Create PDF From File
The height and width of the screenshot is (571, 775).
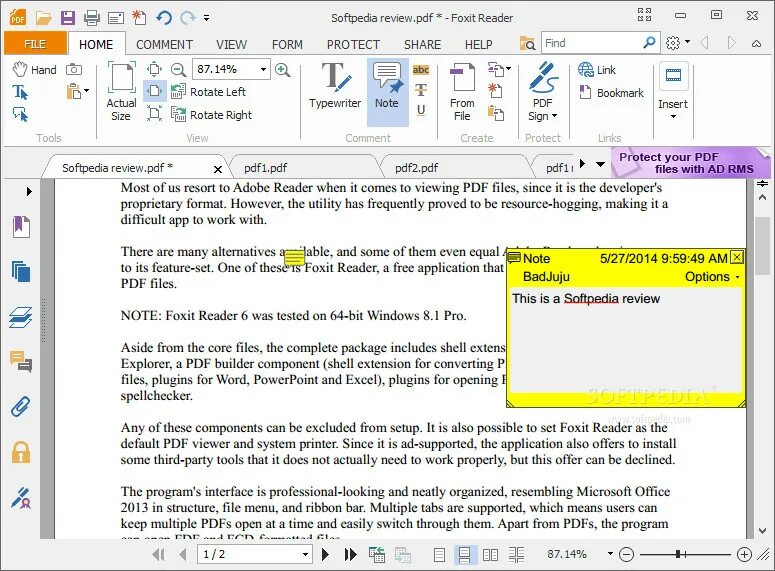[x=462, y=92]
